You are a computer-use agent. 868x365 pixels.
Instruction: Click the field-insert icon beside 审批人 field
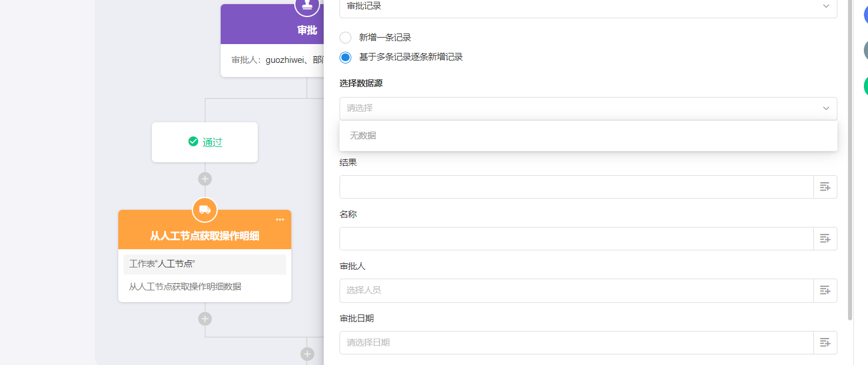[x=825, y=290]
